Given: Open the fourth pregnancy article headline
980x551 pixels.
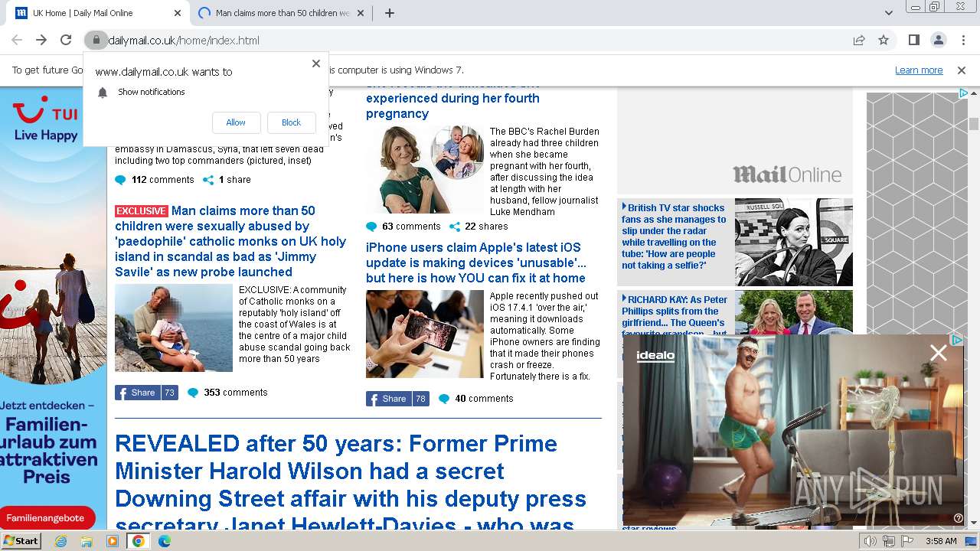Looking at the screenshot, I should click(452, 99).
